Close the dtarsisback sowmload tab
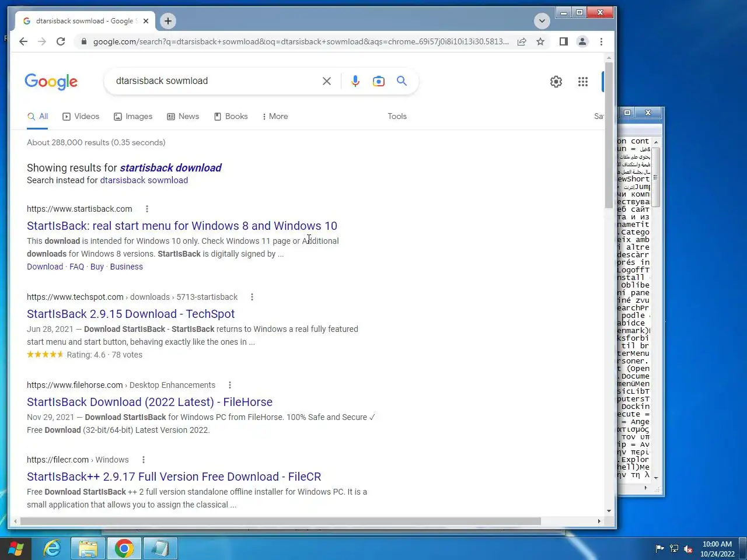 (x=146, y=21)
